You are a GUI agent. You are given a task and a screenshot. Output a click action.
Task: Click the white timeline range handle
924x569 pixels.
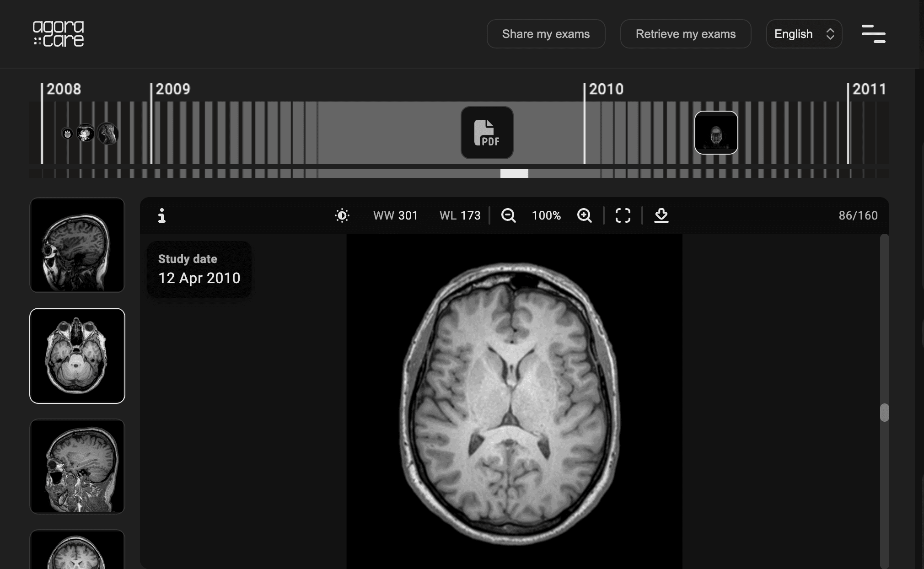pyautogui.click(x=514, y=173)
